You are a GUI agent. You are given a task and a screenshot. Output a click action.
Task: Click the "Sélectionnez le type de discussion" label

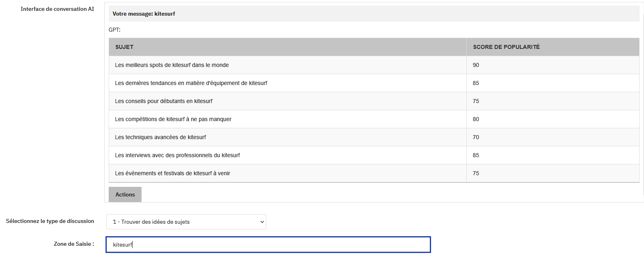point(50,221)
